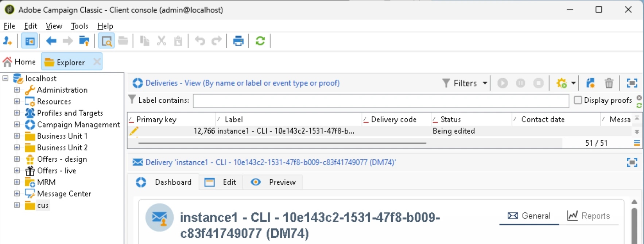Toggle the navigation tree display icon

click(x=30, y=41)
